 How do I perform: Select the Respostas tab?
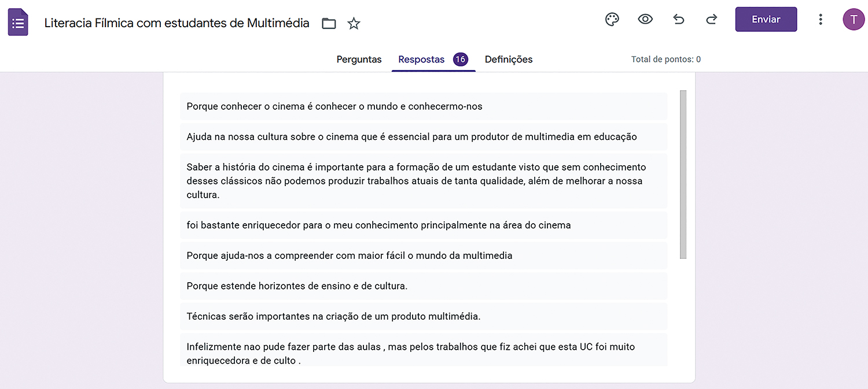[x=421, y=60]
